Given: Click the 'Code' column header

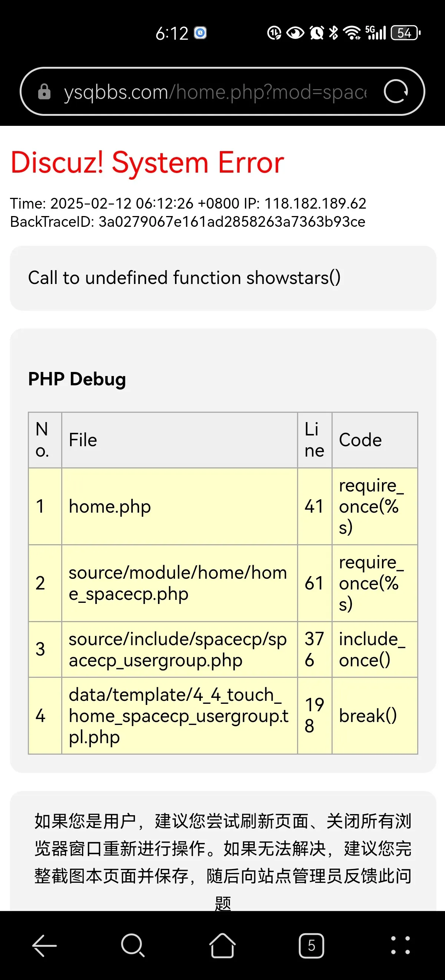Looking at the screenshot, I should click(x=375, y=440).
